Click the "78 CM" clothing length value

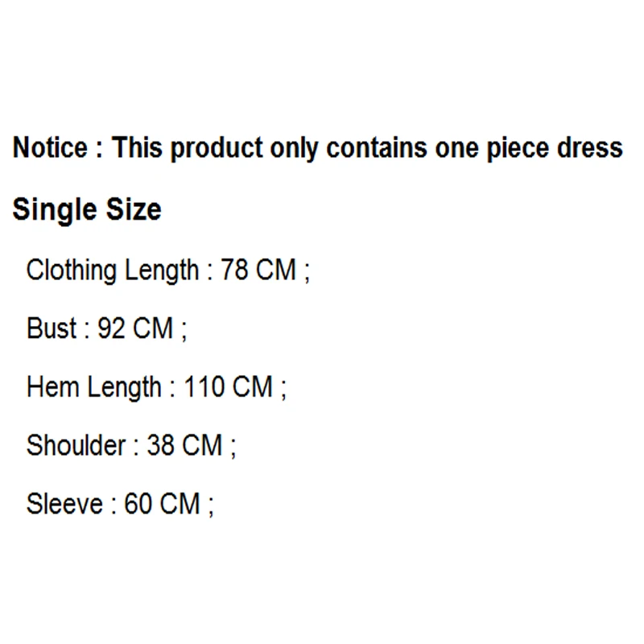(258, 270)
